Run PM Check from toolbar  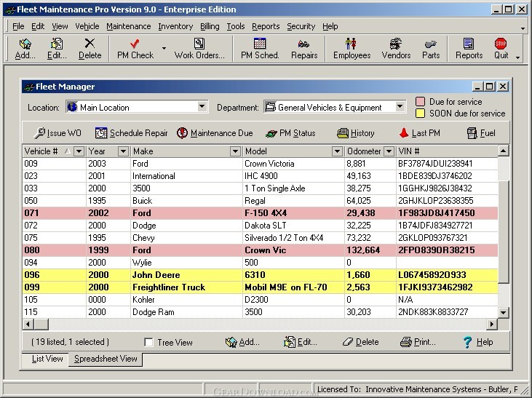point(135,49)
